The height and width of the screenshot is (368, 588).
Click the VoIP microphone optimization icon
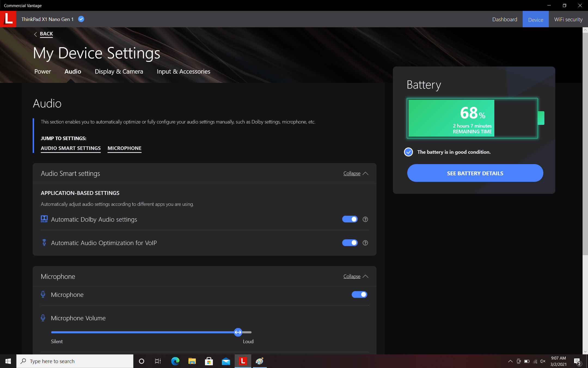pos(44,243)
